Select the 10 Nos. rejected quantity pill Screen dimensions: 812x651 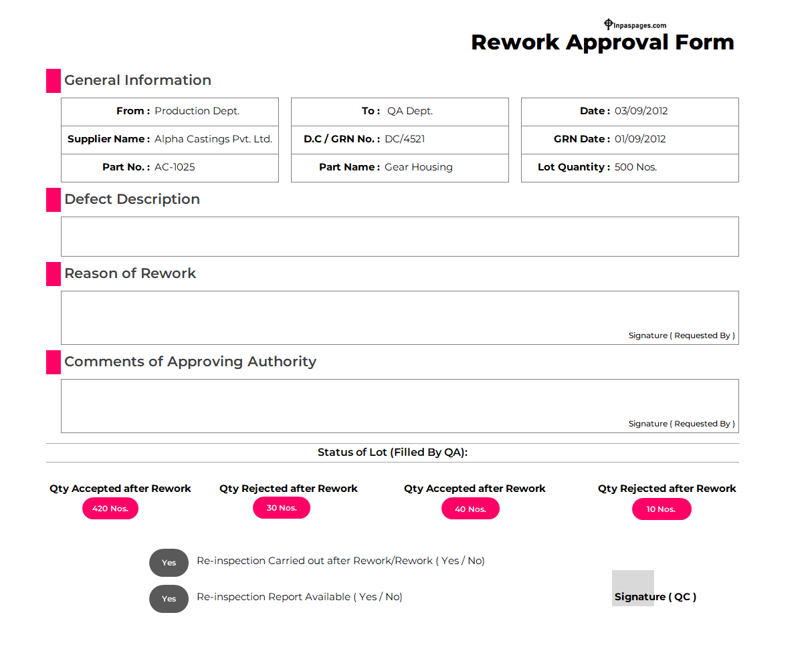[x=662, y=509]
